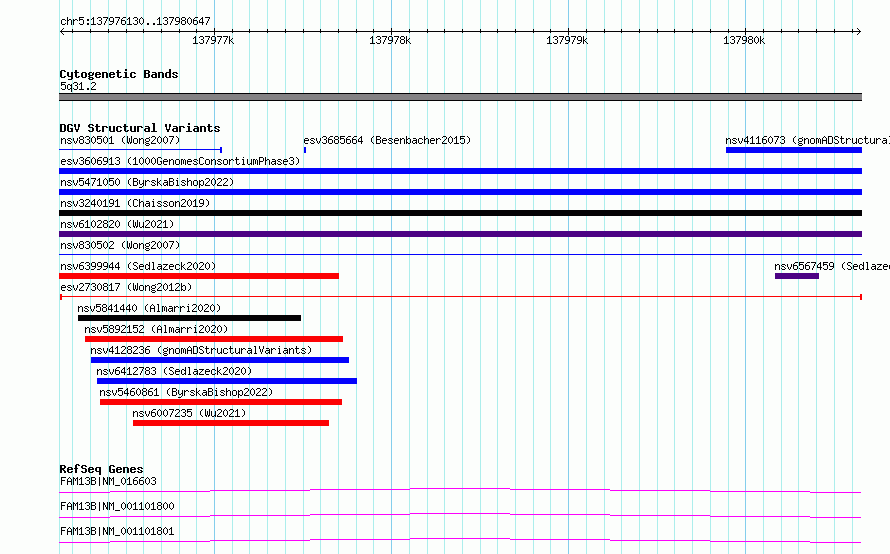Click the red bar of nsv5892152
Screen dimensions: 890x554
pos(214,339)
